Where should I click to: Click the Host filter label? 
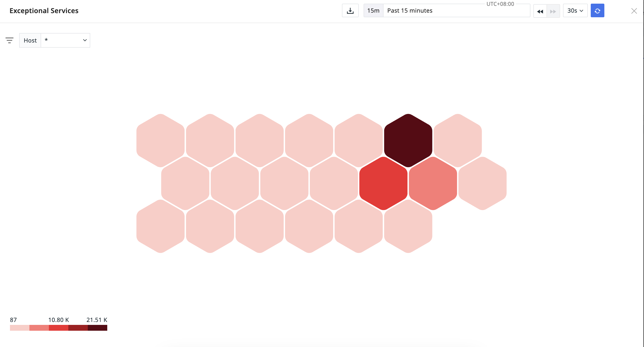pyautogui.click(x=30, y=40)
